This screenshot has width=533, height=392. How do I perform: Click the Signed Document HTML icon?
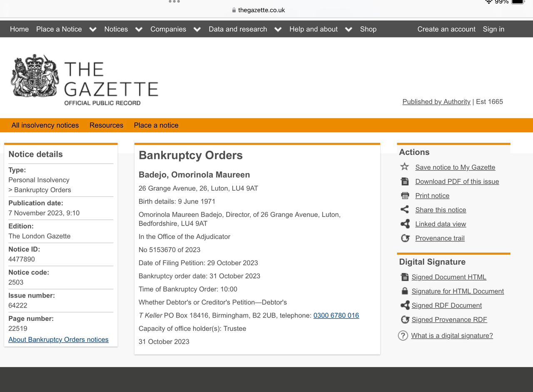tap(404, 277)
